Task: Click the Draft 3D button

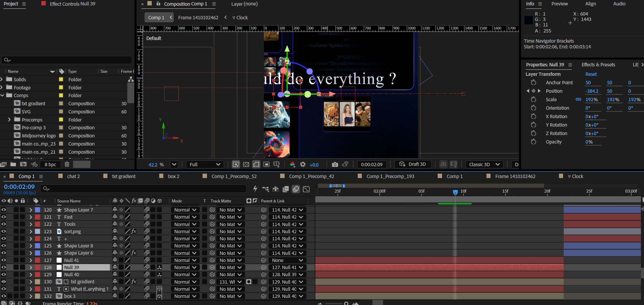Action: click(413, 164)
